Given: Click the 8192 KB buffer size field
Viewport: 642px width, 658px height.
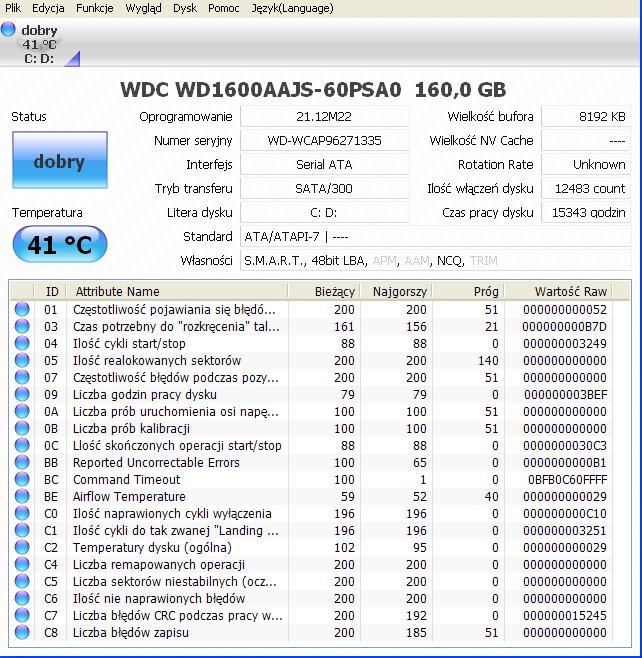Looking at the screenshot, I should 586,117.
